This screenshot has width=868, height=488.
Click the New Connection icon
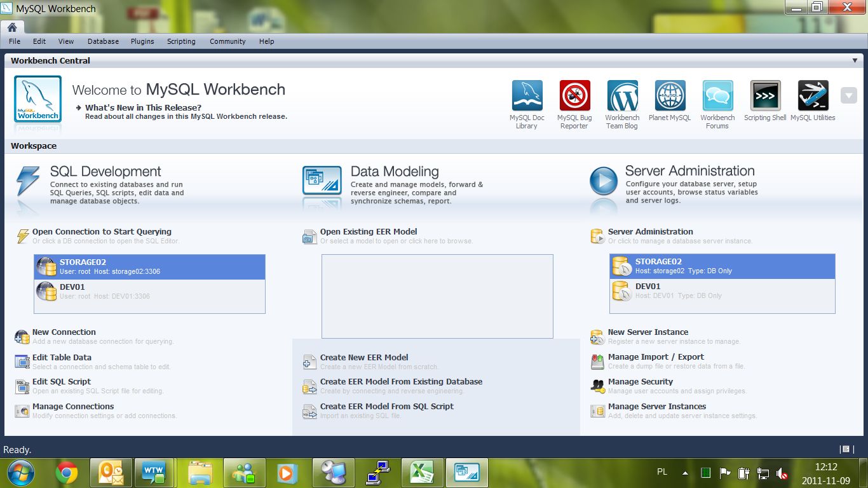tap(22, 337)
